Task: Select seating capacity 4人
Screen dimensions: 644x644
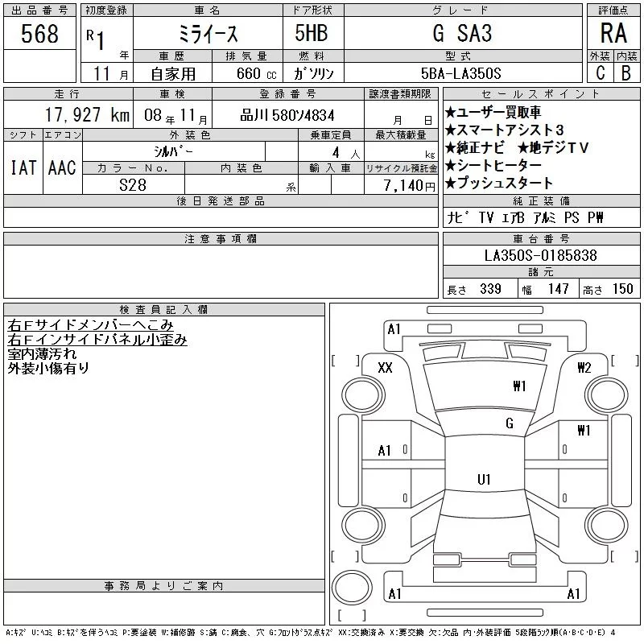Action: [x=346, y=153]
